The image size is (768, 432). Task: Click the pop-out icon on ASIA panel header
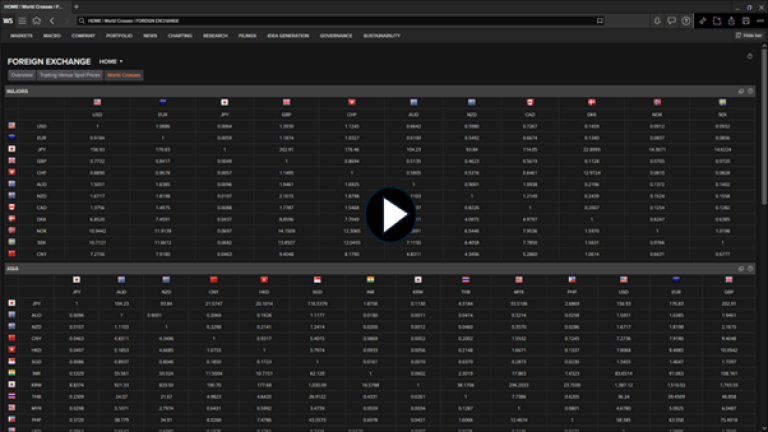[x=740, y=269]
